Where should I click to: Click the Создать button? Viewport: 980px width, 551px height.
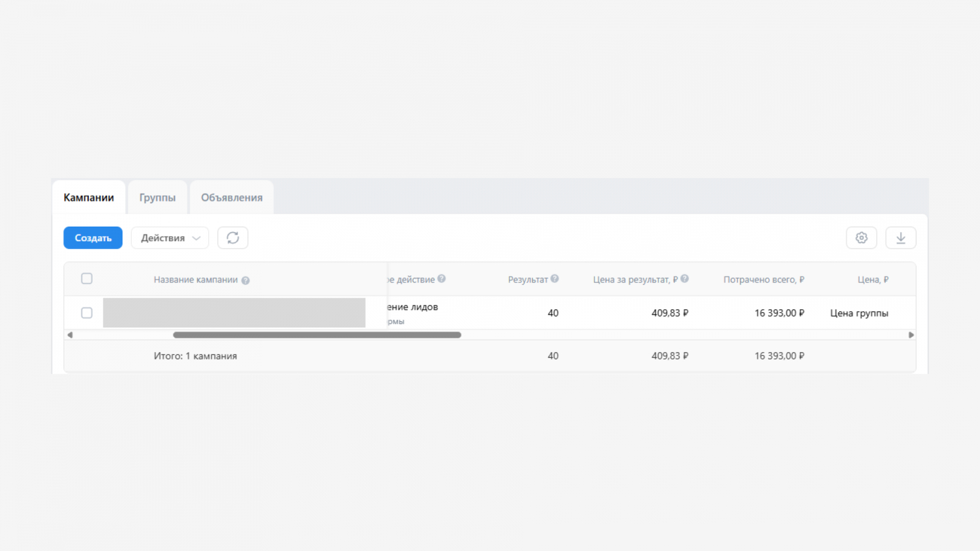point(93,238)
